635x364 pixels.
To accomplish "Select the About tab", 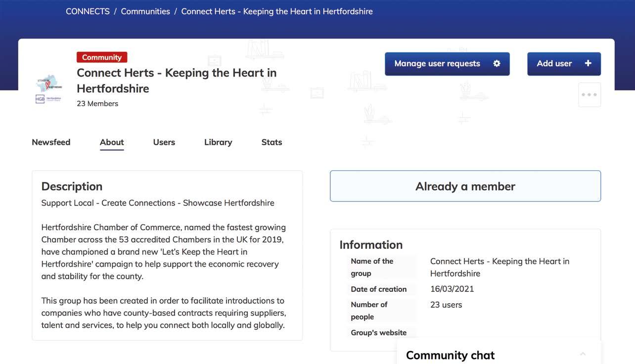I will pos(112,142).
